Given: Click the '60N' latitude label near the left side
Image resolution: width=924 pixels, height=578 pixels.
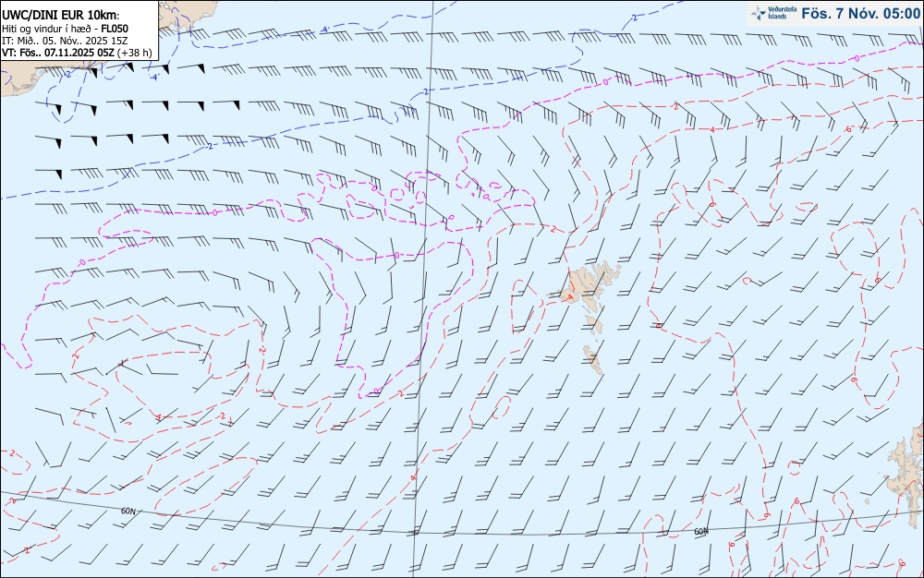Looking at the screenshot, I should click(x=128, y=511).
